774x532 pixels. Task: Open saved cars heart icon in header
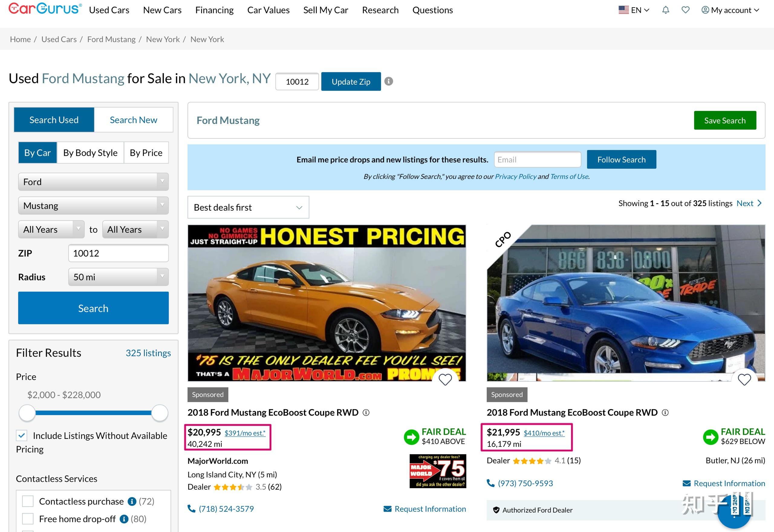[x=685, y=10]
